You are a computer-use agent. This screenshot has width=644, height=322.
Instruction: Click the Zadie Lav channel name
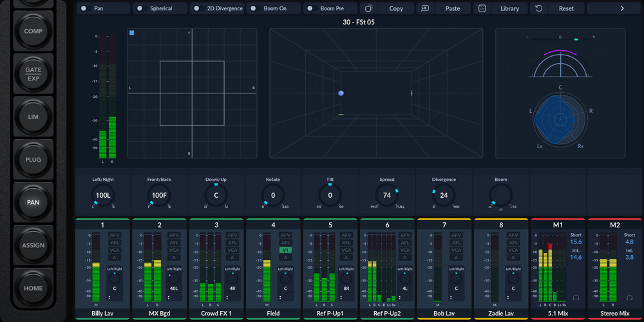[x=500, y=314]
